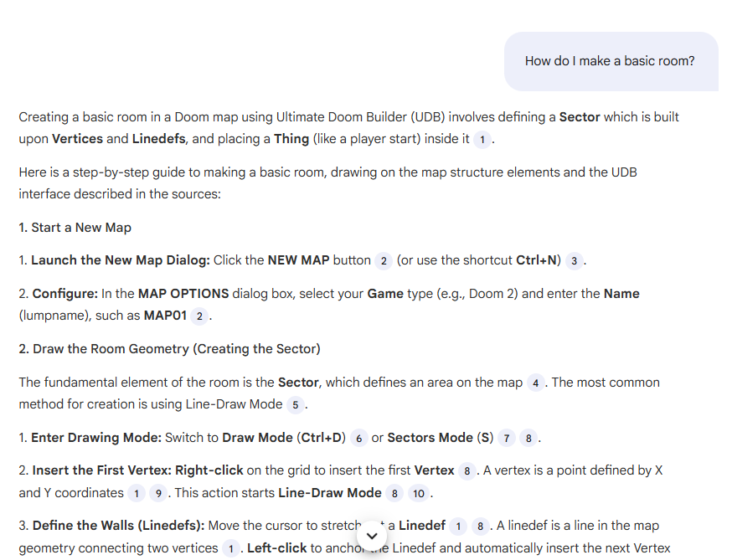
Task: Open citation 1 after 'inside it'
Action: pyautogui.click(x=482, y=140)
